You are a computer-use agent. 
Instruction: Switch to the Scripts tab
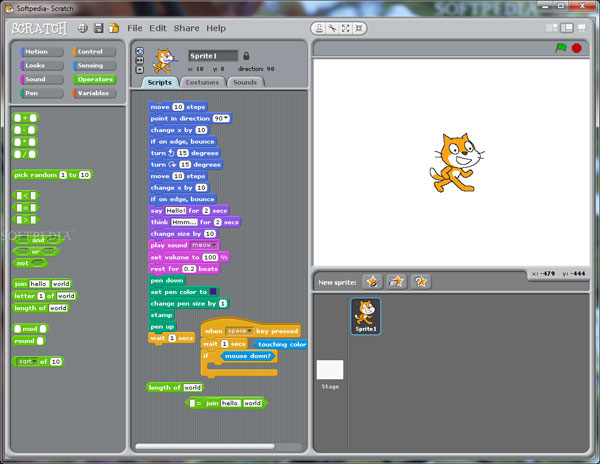160,82
